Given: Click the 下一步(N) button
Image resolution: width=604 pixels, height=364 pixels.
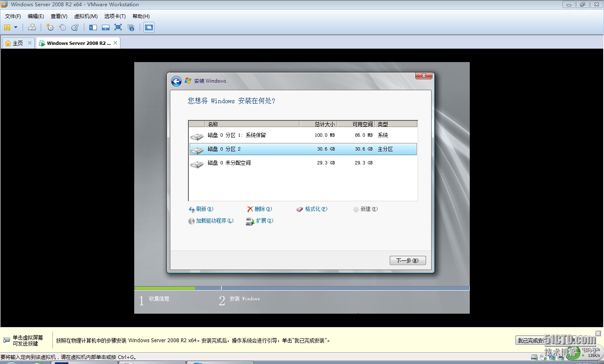Looking at the screenshot, I should (408, 260).
